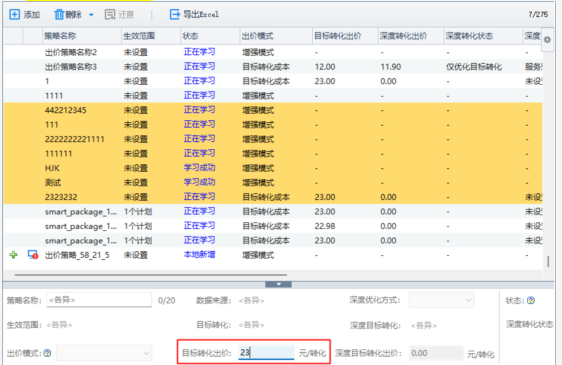The height and width of the screenshot is (365, 562).
Task: Click the 仅优化目标转化 cell
Action: click(x=474, y=67)
